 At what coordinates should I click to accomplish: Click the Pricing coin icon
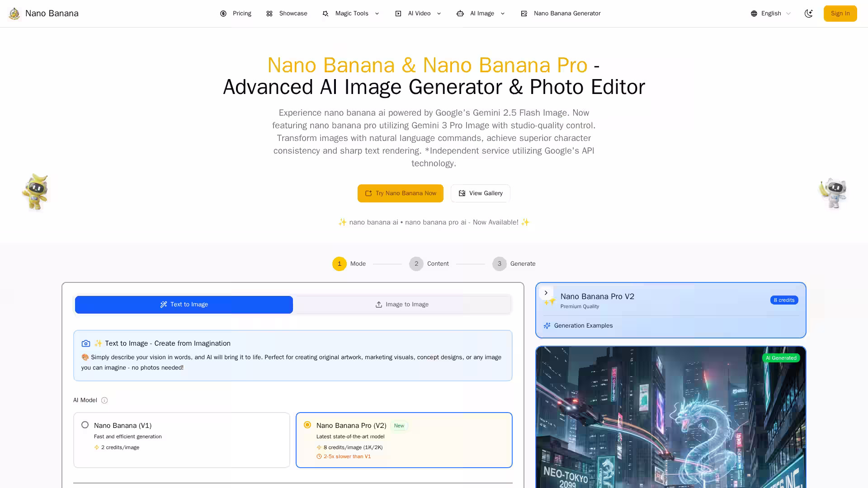[x=223, y=14]
